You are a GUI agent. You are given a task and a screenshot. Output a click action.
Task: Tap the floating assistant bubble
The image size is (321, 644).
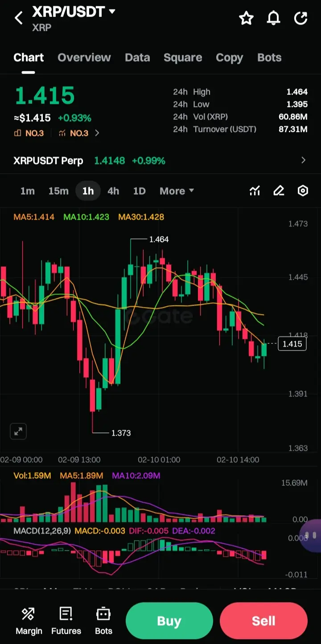click(311, 535)
